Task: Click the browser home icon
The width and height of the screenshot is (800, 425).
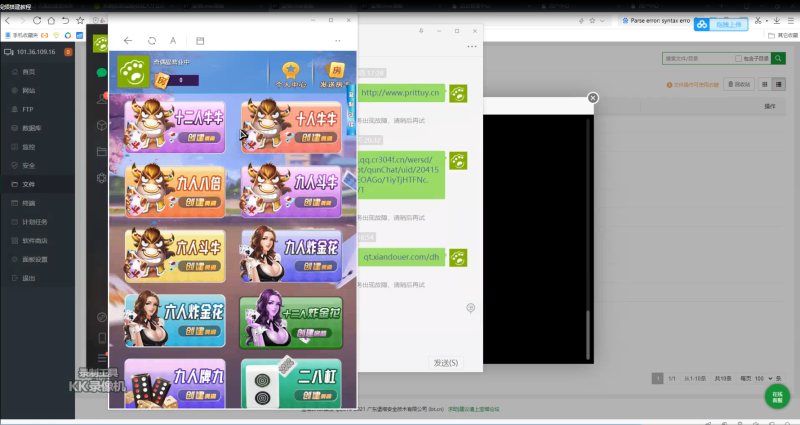Action: pyautogui.click(x=52, y=21)
